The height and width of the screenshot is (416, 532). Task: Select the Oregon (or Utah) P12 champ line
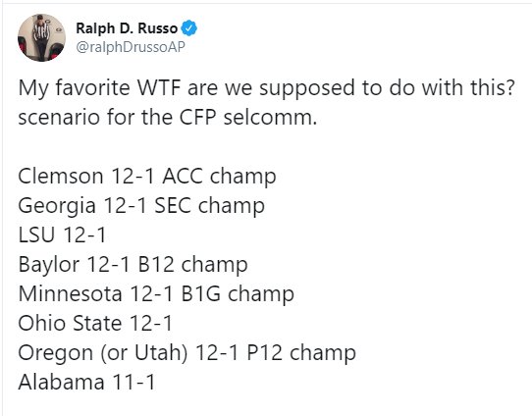[186, 352]
